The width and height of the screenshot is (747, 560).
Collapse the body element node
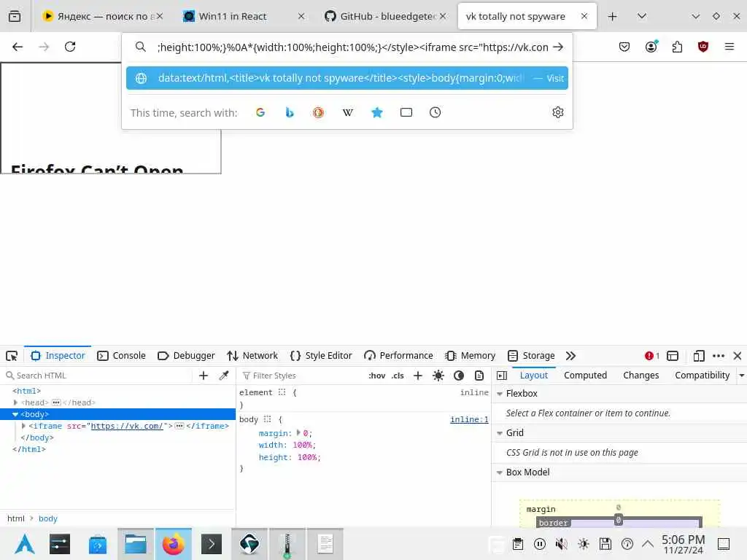(x=15, y=414)
